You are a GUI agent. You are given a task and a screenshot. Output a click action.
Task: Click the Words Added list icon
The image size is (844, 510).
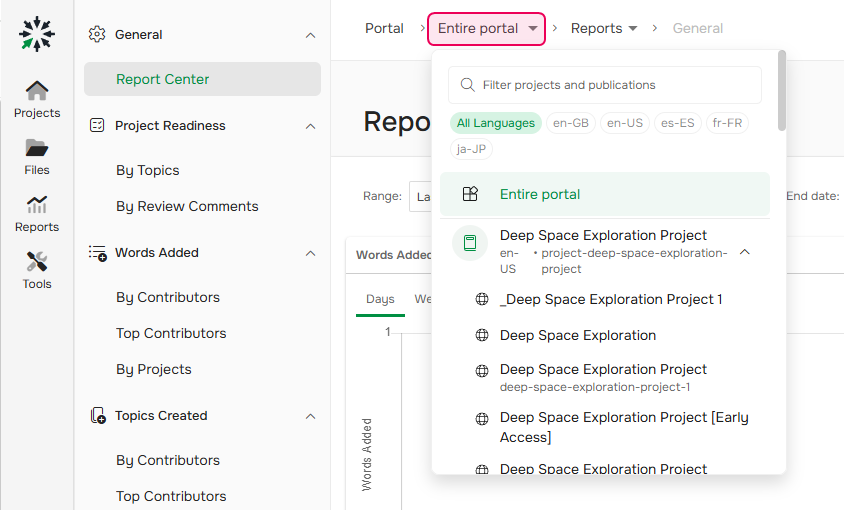pos(98,253)
